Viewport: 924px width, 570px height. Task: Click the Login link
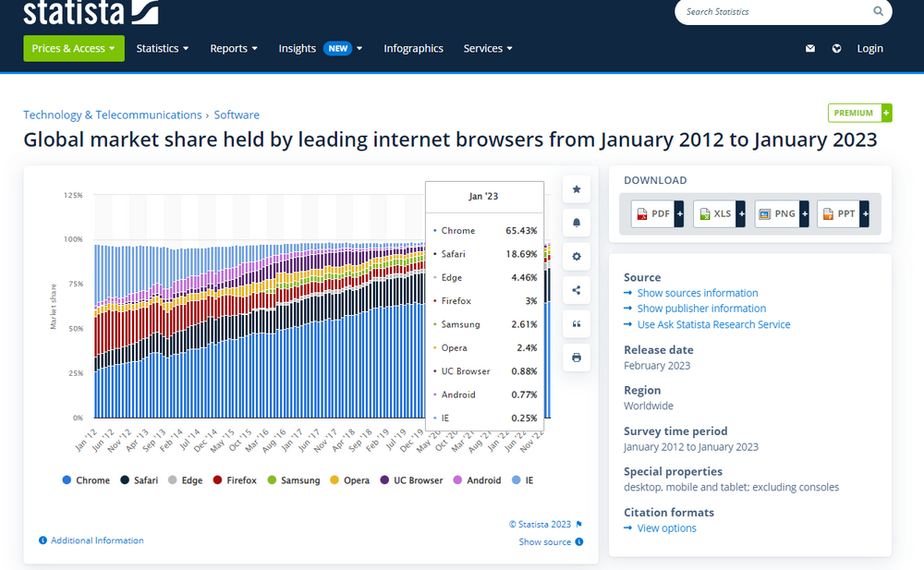[869, 48]
